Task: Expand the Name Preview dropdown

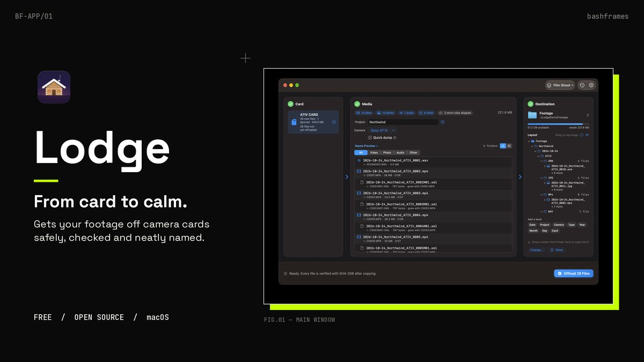Action: click(x=367, y=146)
